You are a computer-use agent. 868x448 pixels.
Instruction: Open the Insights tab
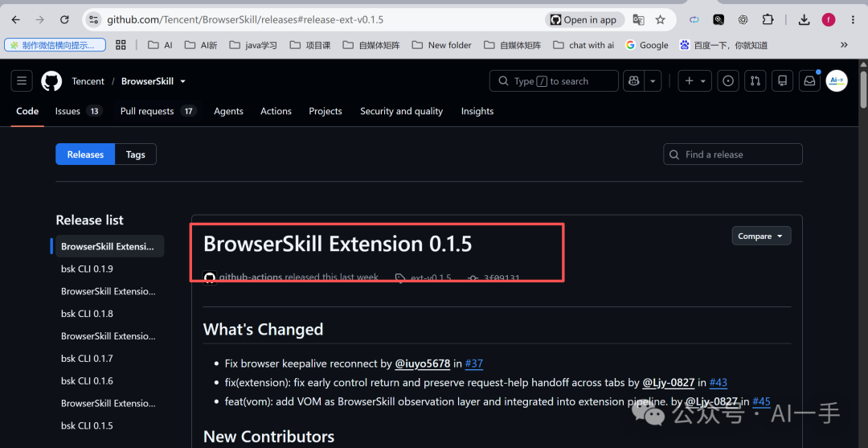(477, 111)
